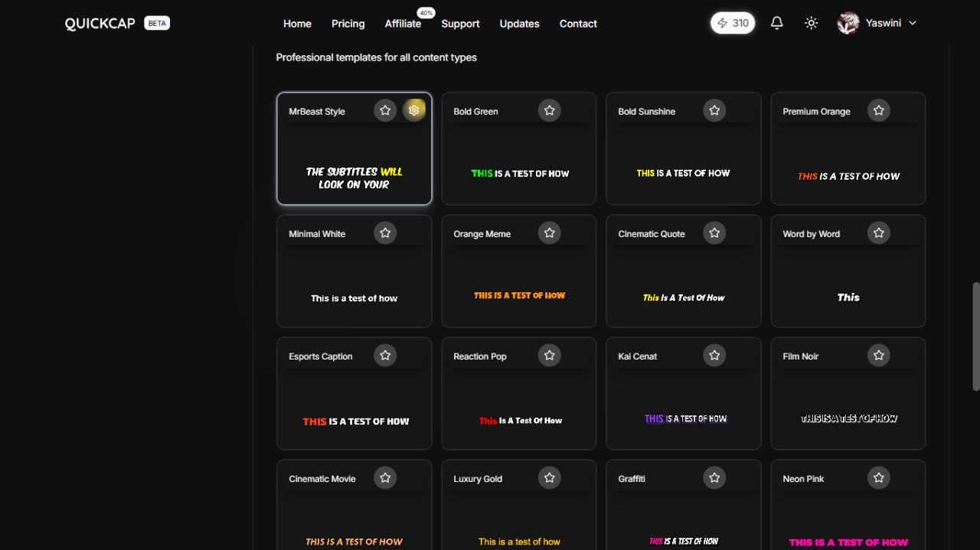This screenshot has height=550, width=980.
Task: Click the user avatar picture
Action: tap(848, 23)
